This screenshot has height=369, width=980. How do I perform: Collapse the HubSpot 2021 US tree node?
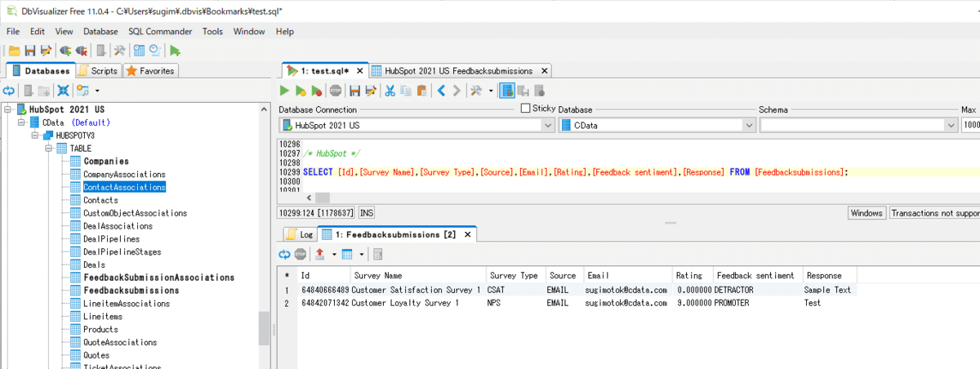coord(8,109)
